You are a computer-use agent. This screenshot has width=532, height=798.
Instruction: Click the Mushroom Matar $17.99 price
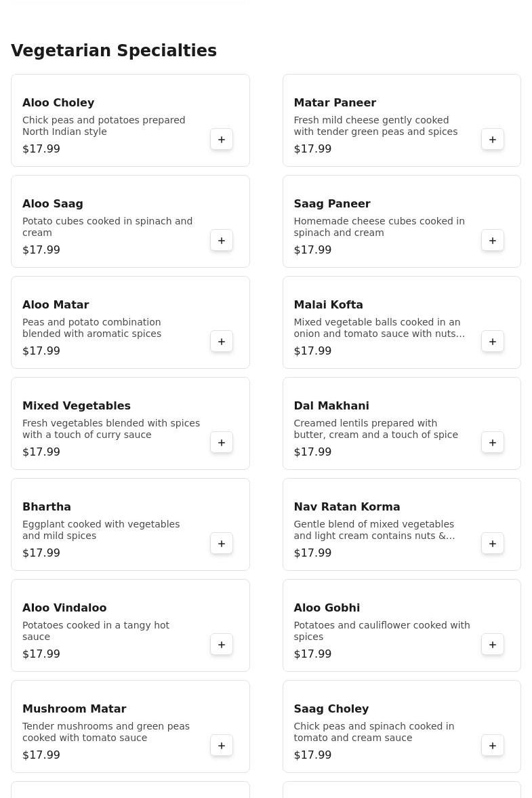pos(41,755)
